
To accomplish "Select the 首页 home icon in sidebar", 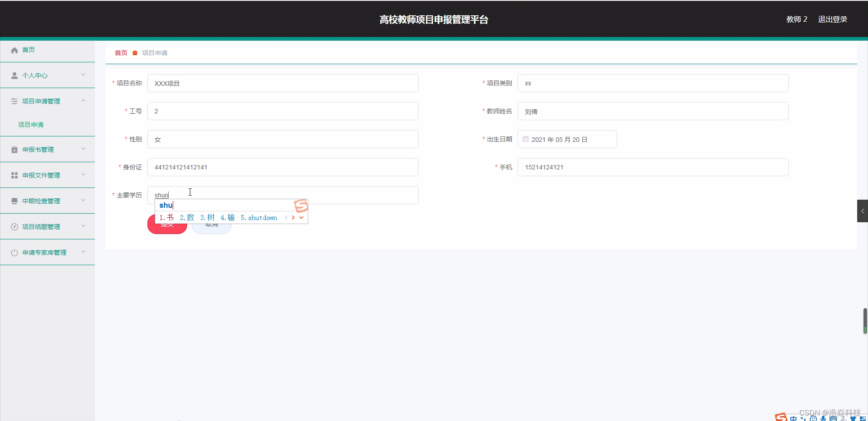I will click(14, 50).
